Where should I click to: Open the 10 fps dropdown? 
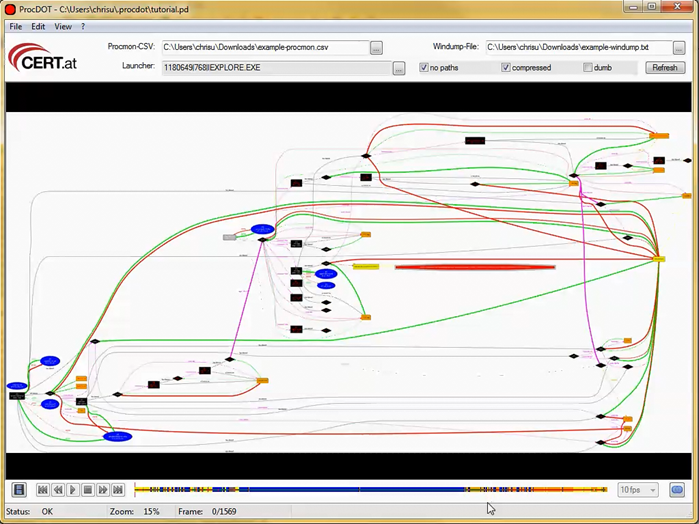pyautogui.click(x=637, y=490)
